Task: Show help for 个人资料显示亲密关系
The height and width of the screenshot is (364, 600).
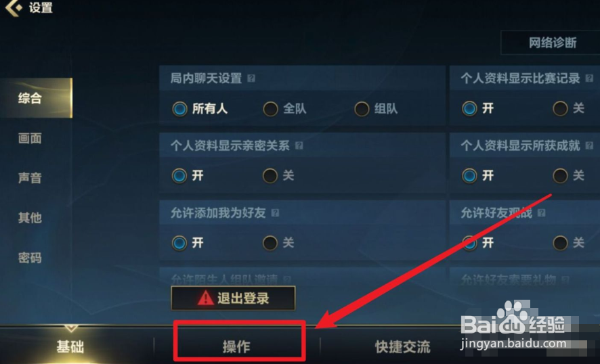Action: tap(299, 145)
